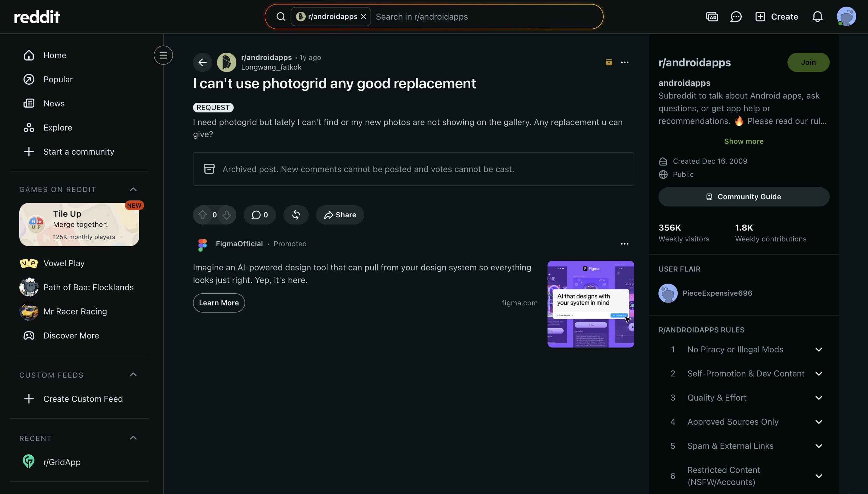Click the crosspost arrows icon
Viewport: 868px width, 494px height.
click(296, 215)
